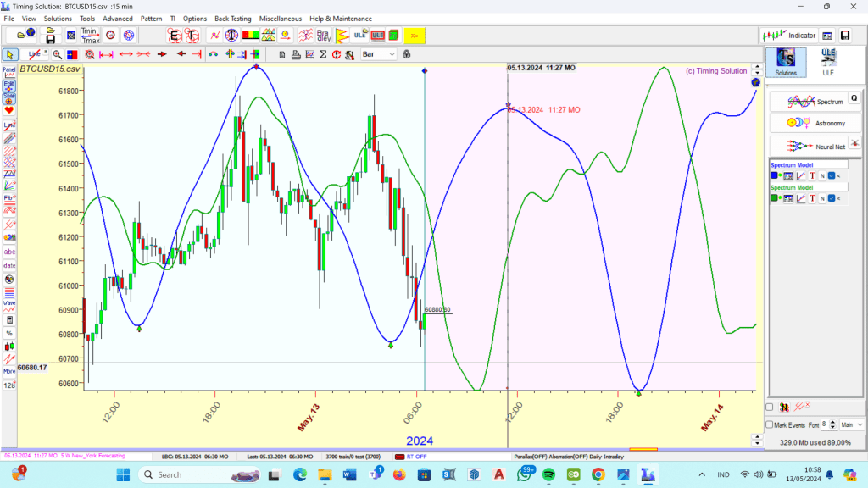
Task: Click the printer icon in toolbar
Action: [x=296, y=54]
